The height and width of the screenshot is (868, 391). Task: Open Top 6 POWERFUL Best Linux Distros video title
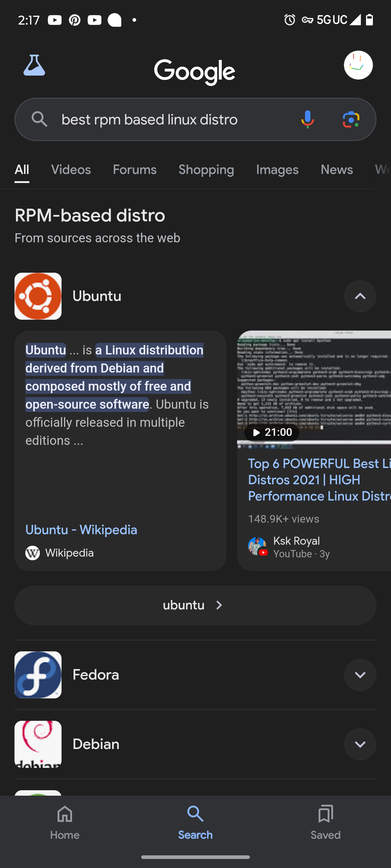319,480
